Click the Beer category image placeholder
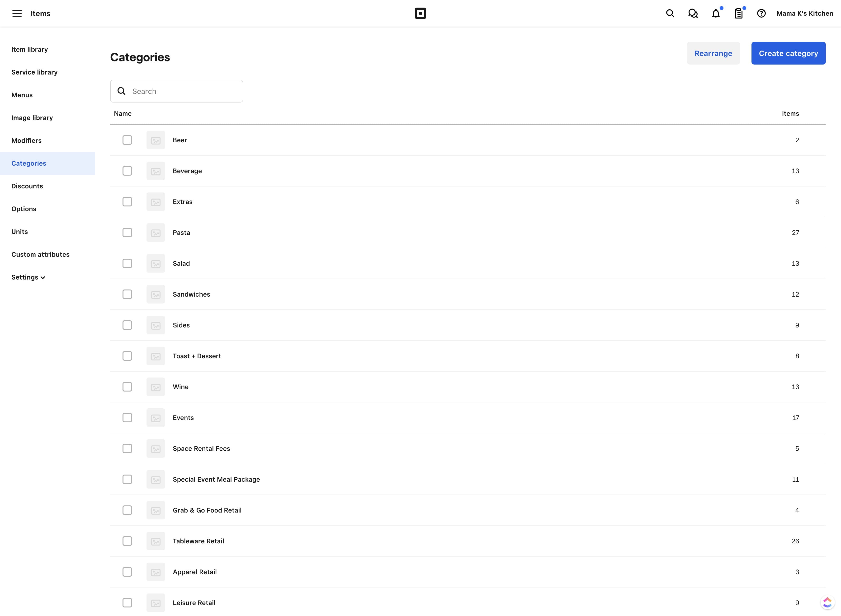841x616 pixels. pos(156,140)
